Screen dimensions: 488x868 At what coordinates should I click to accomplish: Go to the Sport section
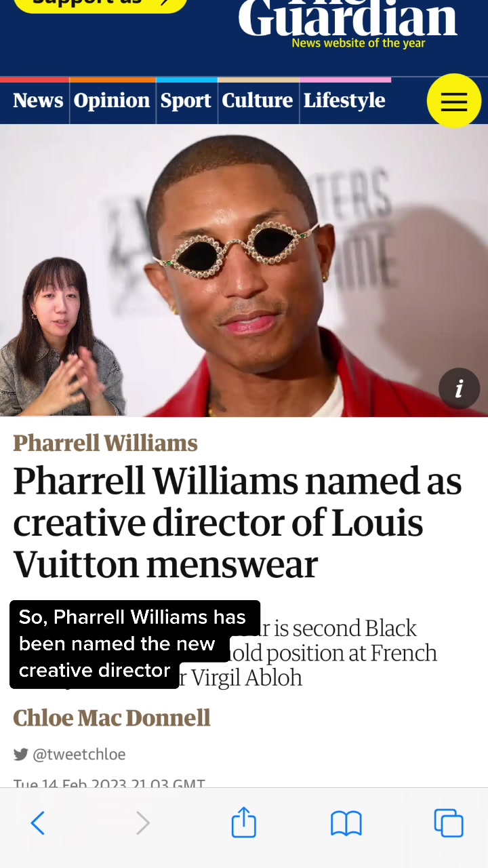tap(186, 100)
